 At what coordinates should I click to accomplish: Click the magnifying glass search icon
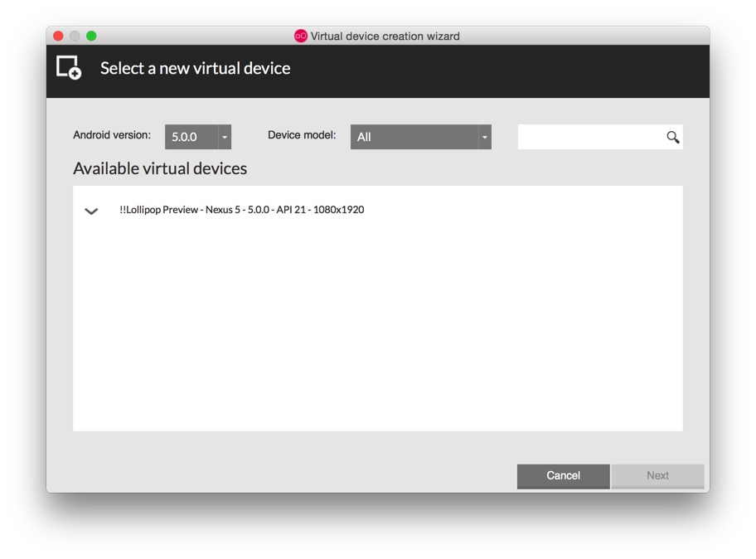[673, 138]
